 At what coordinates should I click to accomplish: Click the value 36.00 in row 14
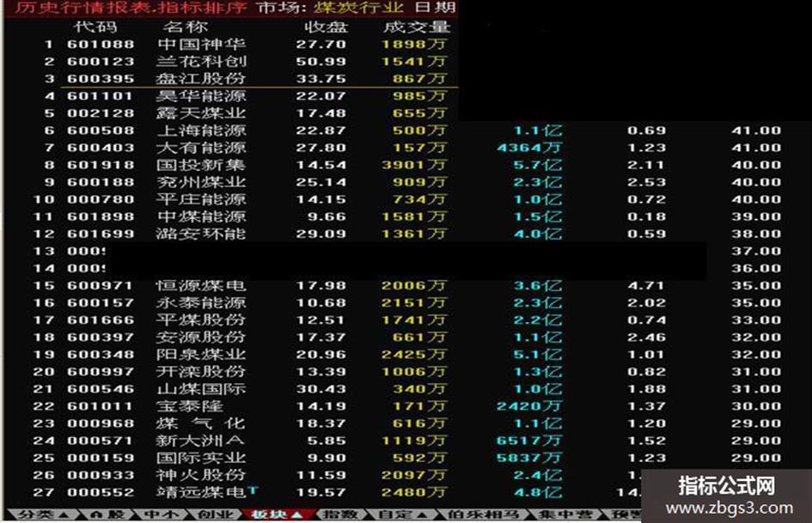757,268
